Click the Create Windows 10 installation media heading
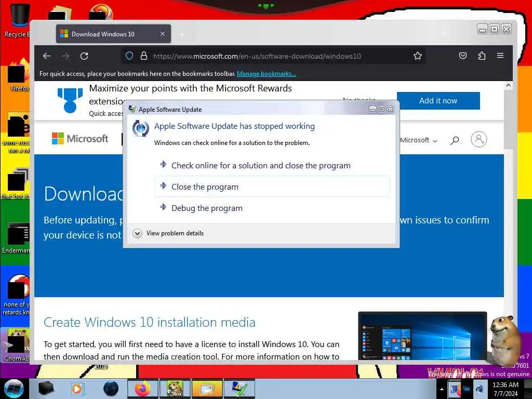532x399 pixels. point(149,322)
